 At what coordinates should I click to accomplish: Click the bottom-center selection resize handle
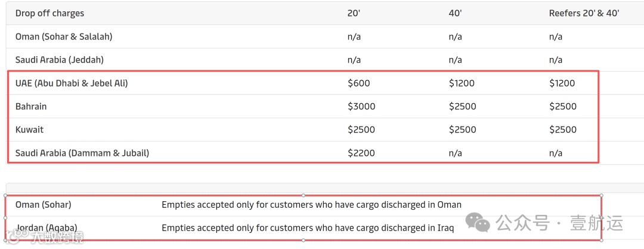point(304,240)
